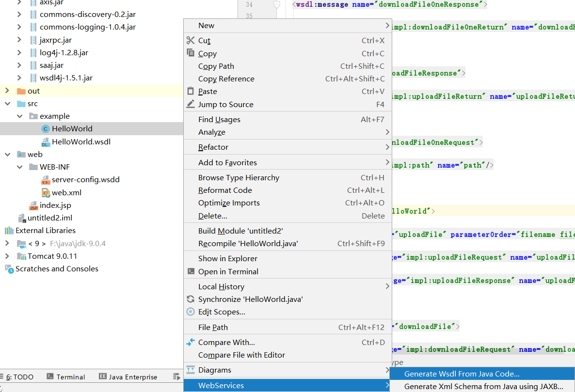This screenshot has width=575, height=392.
Task: Choose Compare File with Editor
Action: pos(287,355)
